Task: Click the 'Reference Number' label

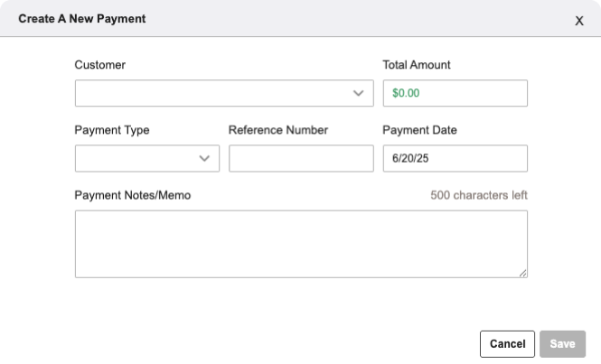Action: [x=277, y=130]
